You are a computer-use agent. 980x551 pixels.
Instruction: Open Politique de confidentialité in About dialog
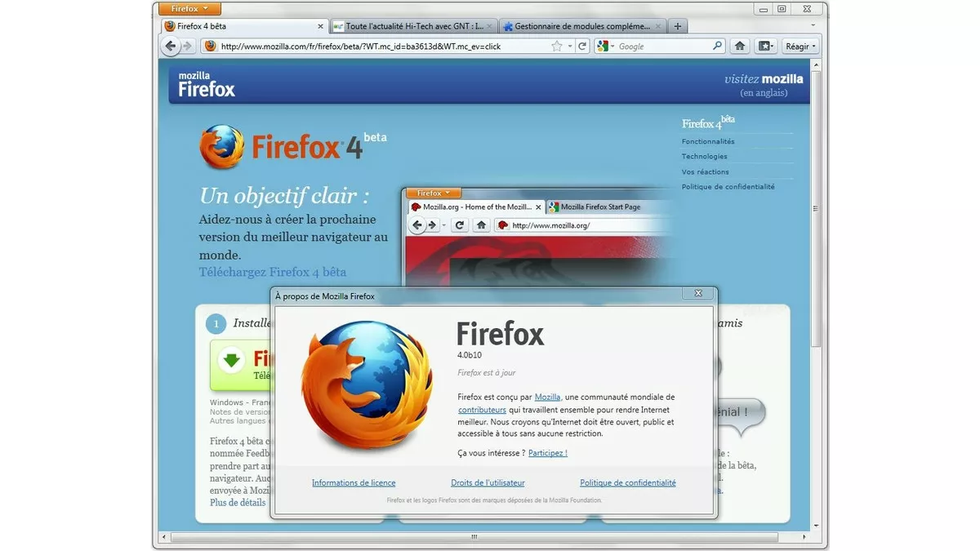click(x=628, y=482)
